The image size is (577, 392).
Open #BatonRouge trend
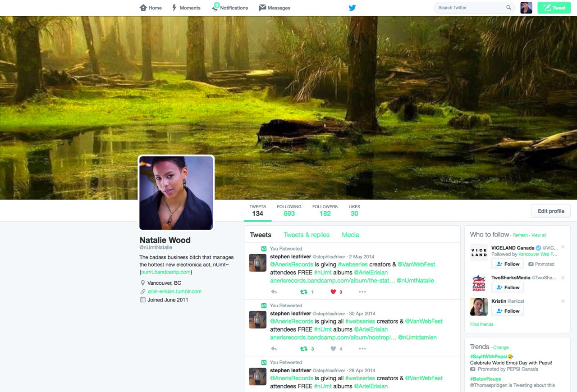(485, 379)
